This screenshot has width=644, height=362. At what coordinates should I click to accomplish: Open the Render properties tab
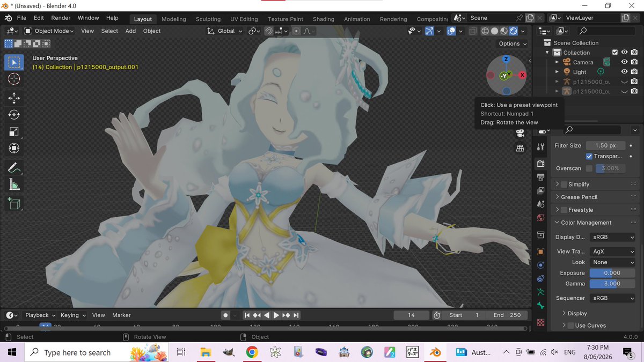[540, 164]
